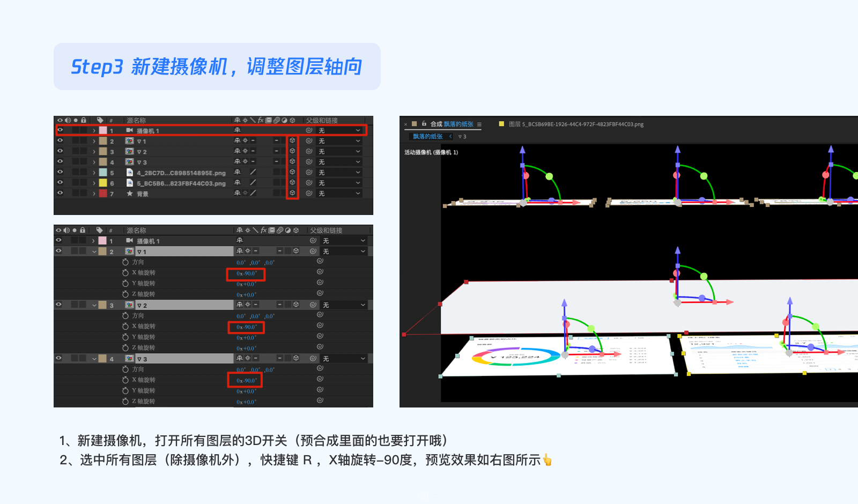
Task: Toggle the eye of layer 3 in the expanded-properties timeline
Action: 58,305
